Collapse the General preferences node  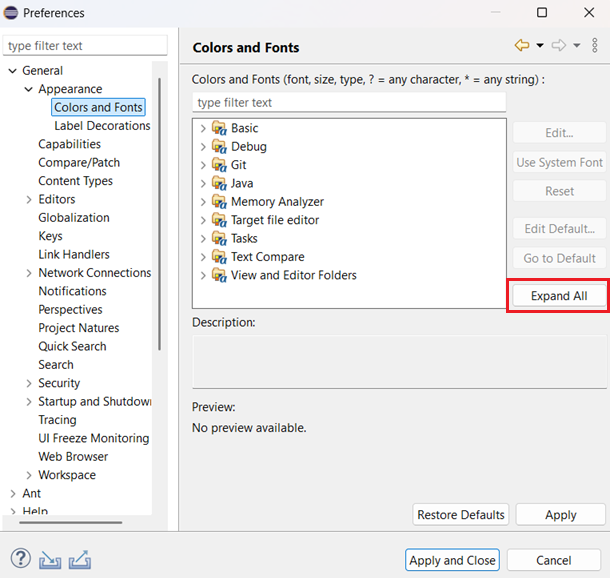tap(13, 71)
